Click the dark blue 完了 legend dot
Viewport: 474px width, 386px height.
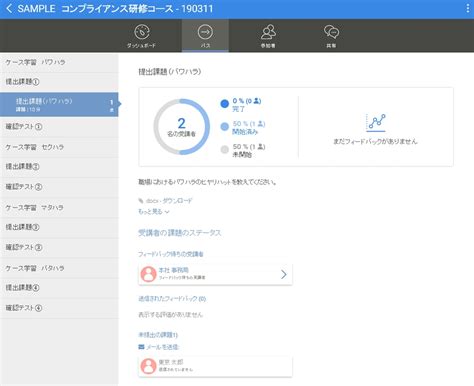225,104
